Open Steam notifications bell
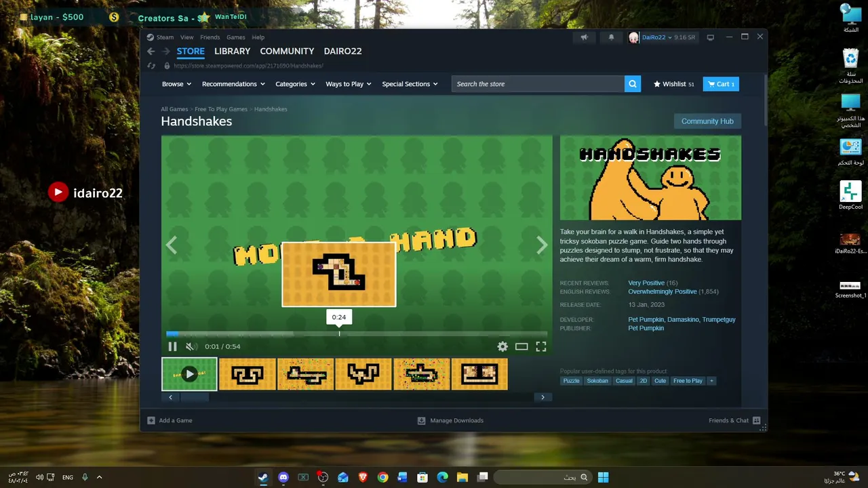 611,37
